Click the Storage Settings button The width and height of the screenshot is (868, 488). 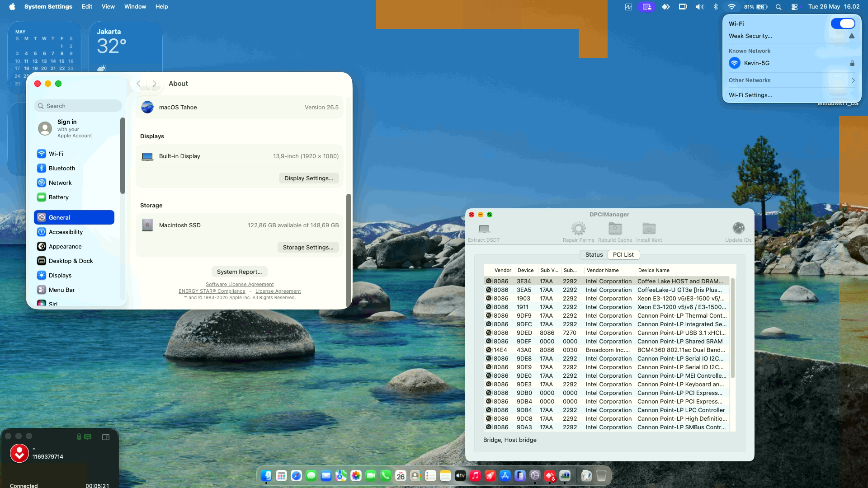click(x=308, y=247)
